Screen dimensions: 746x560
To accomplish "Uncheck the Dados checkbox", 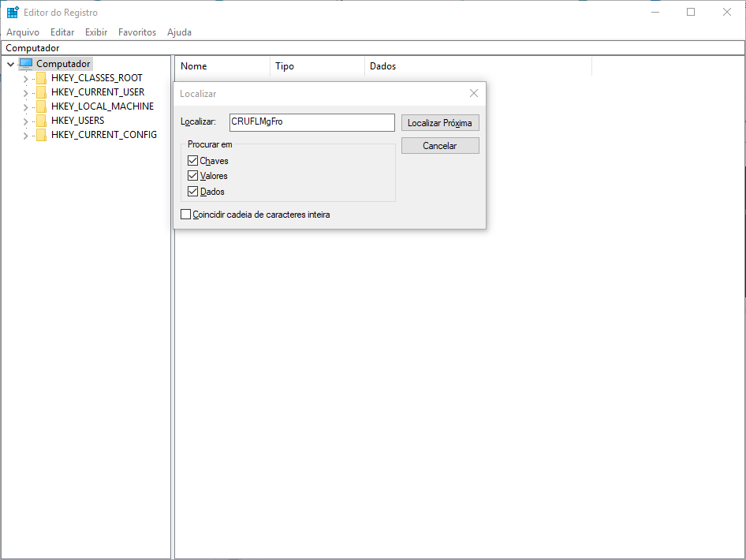I will click(x=192, y=191).
